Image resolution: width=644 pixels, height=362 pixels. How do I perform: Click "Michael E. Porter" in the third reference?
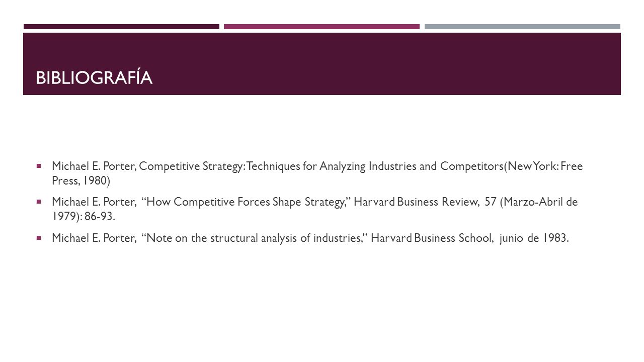click(93, 238)
